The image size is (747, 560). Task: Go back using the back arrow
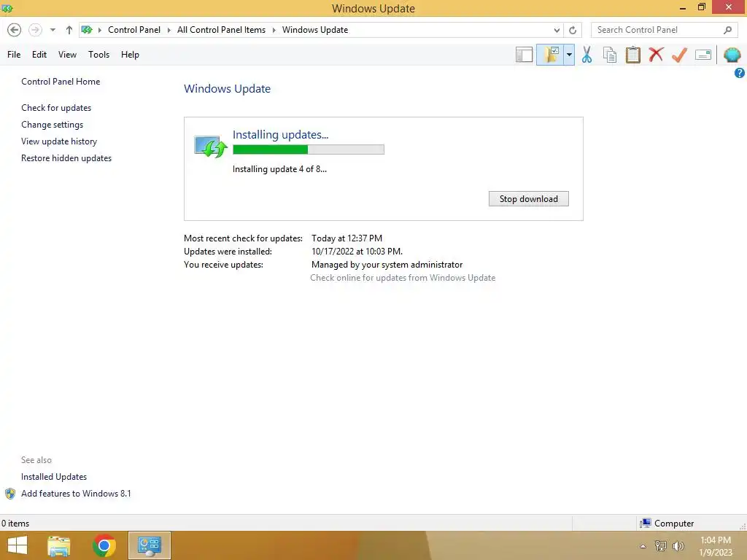coord(15,30)
